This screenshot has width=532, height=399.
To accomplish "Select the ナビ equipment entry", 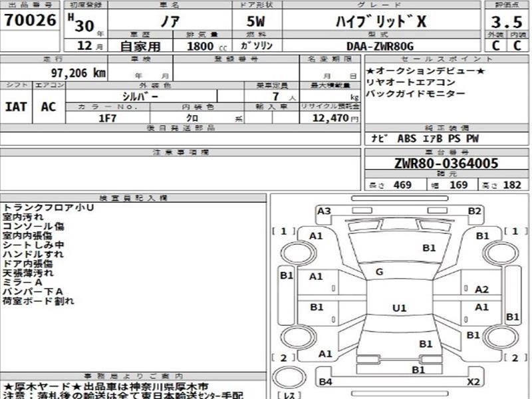I will tap(380, 138).
